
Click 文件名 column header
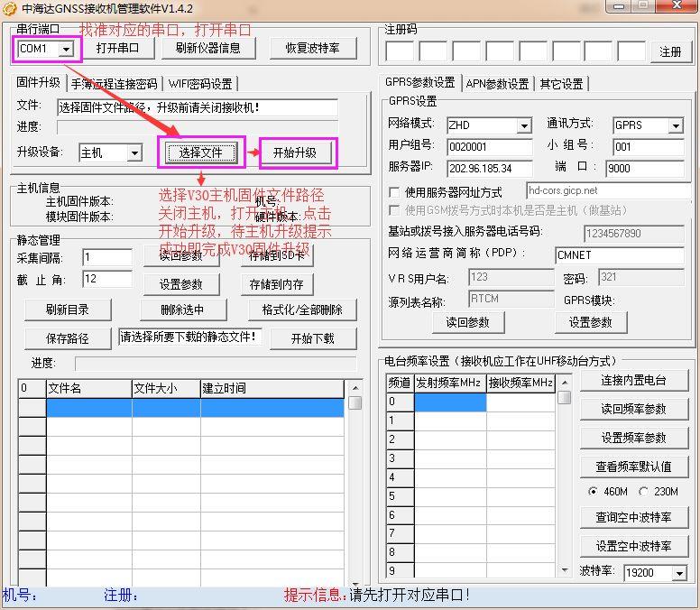click(89, 388)
